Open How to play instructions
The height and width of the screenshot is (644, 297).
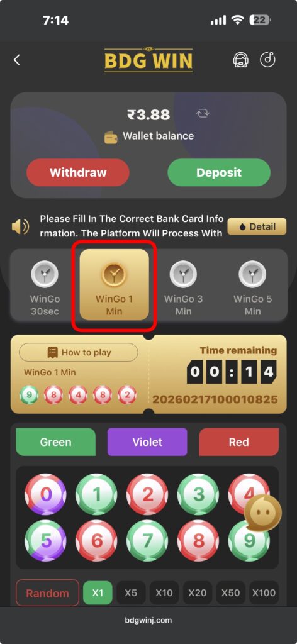[x=79, y=352]
